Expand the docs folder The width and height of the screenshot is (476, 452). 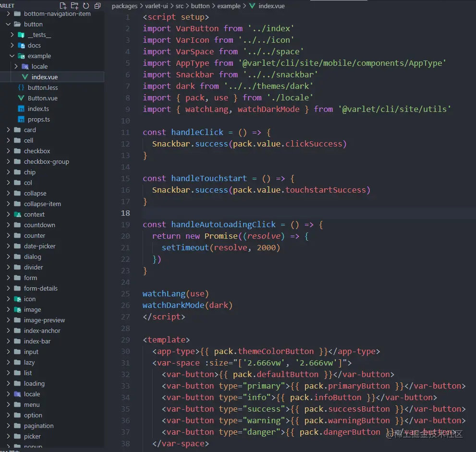pos(12,46)
